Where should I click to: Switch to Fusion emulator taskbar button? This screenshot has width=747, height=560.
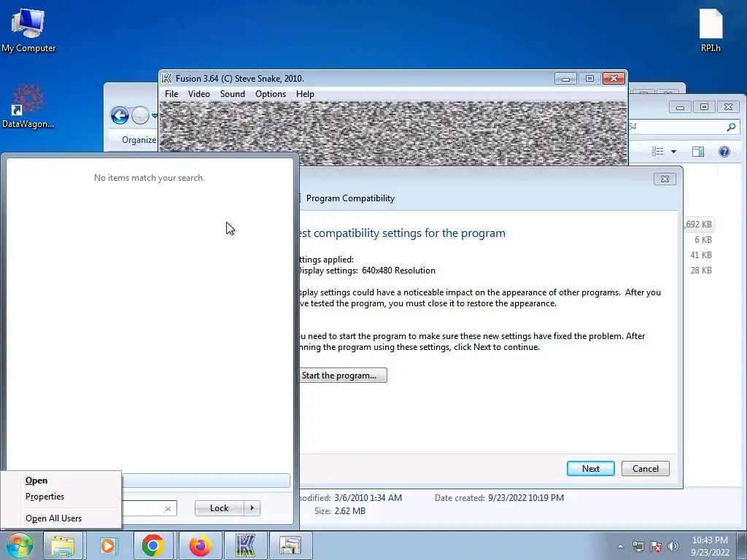(x=245, y=545)
